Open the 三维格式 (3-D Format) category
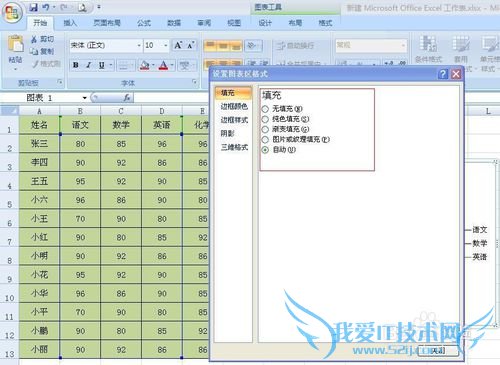The image size is (500, 365). pyautogui.click(x=233, y=147)
